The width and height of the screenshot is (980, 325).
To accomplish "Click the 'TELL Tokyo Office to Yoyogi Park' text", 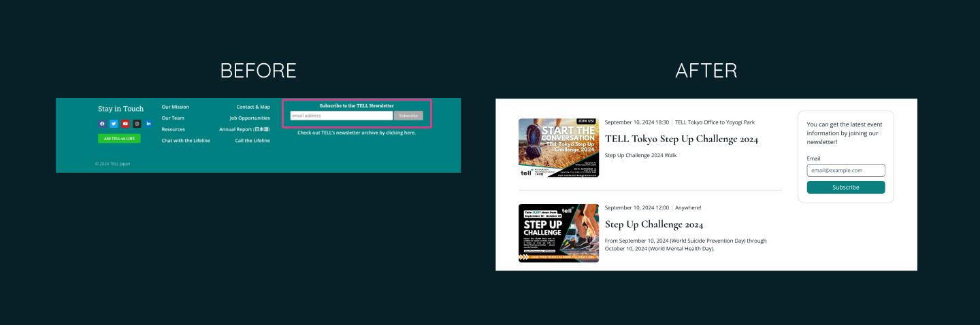I will point(715,122).
